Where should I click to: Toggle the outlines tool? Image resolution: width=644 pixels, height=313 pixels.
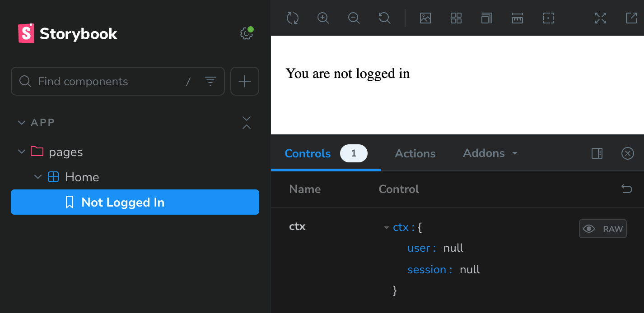pyautogui.click(x=548, y=18)
